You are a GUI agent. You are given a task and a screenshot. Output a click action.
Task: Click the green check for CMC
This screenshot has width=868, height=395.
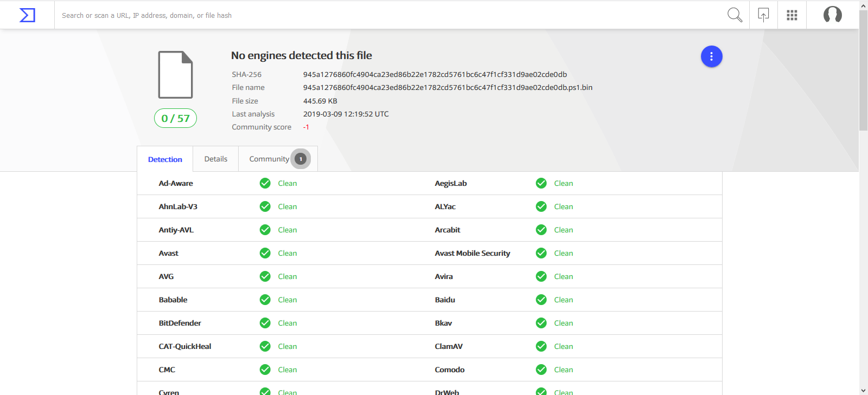(x=265, y=370)
